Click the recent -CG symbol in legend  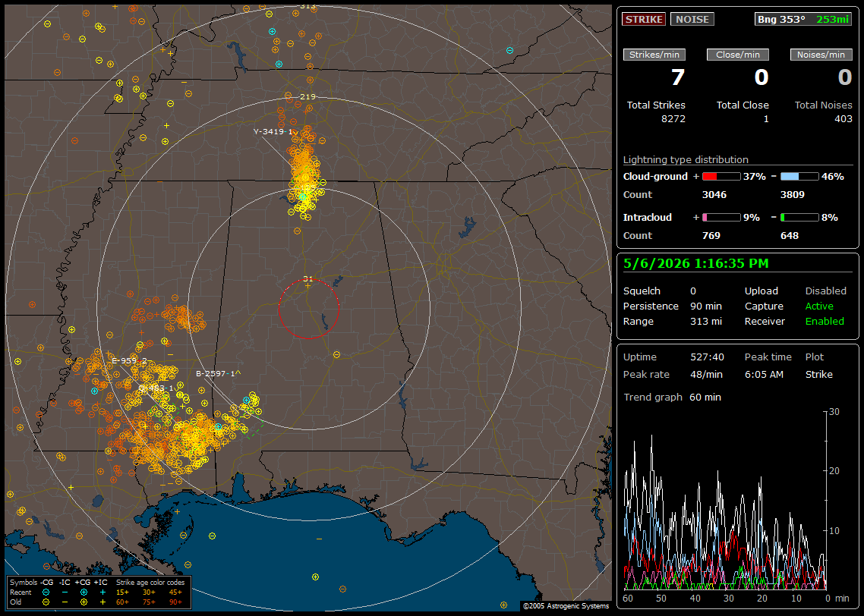[x=46, y=592]
